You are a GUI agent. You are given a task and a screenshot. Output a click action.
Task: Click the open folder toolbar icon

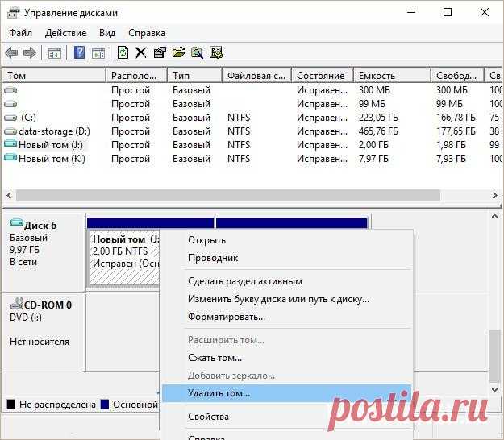point(178,53)
